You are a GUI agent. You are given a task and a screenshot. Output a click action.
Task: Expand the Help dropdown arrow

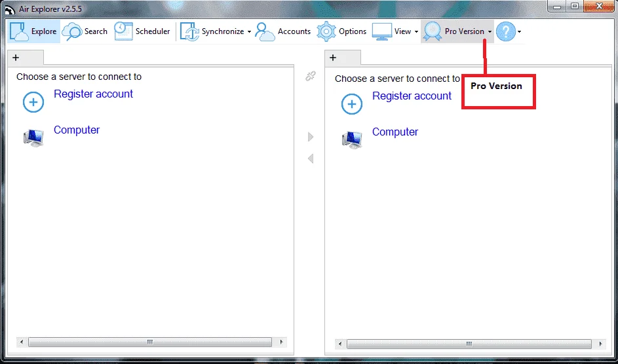point(520,32)
